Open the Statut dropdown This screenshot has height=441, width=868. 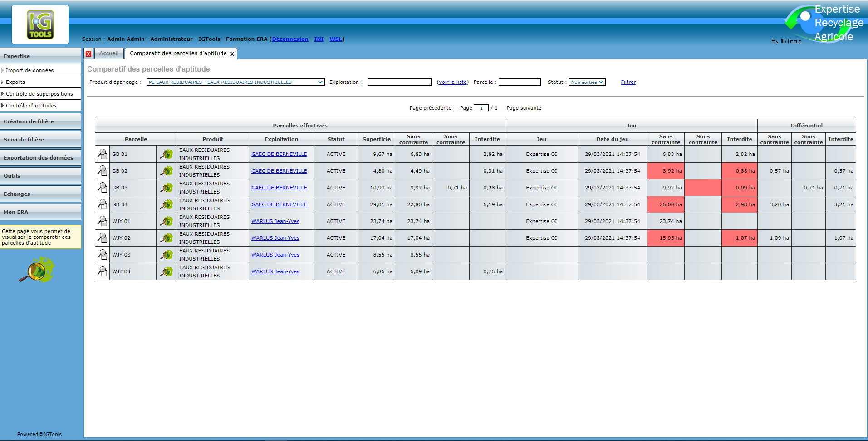587,82
